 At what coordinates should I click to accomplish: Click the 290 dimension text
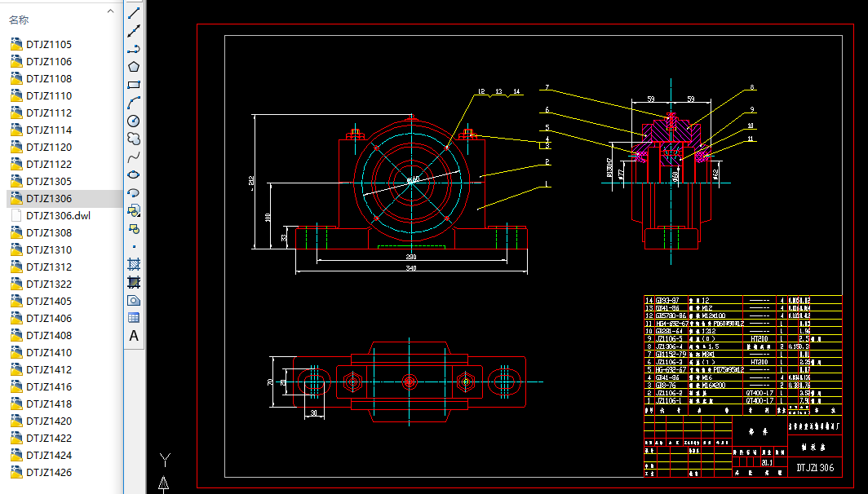[411, 257]
